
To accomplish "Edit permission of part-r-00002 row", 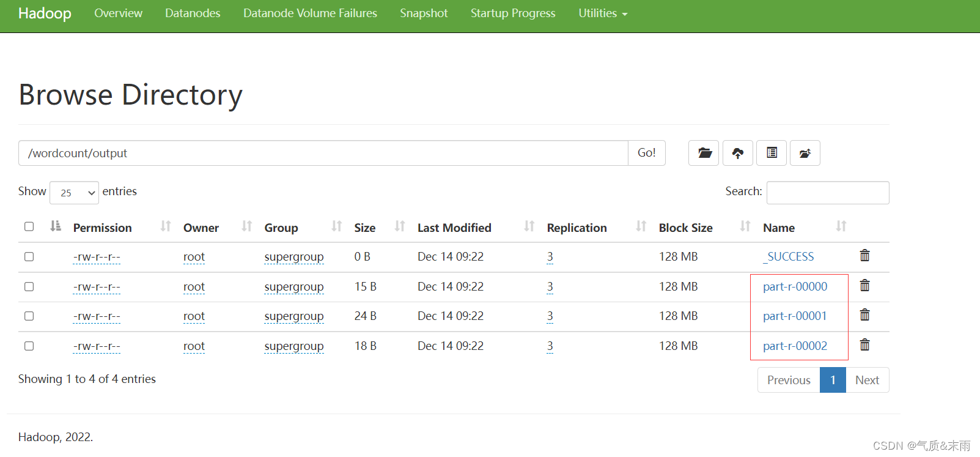I will coord(97,346).
